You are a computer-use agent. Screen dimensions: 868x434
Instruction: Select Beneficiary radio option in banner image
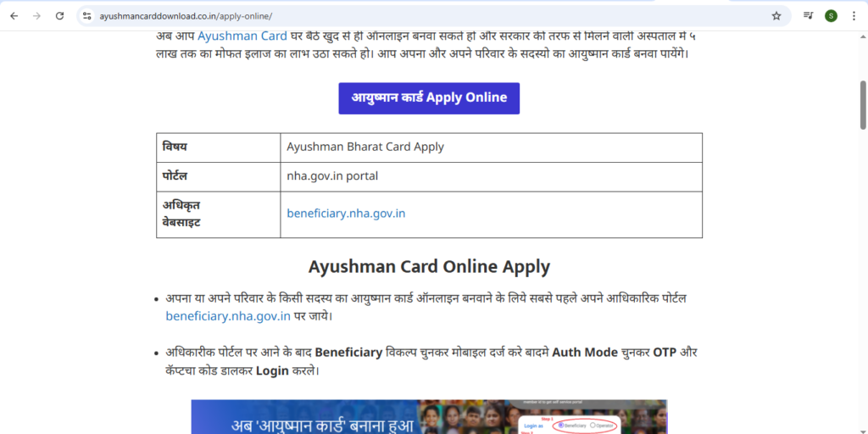pyautogui.click(x=561, y=426)
